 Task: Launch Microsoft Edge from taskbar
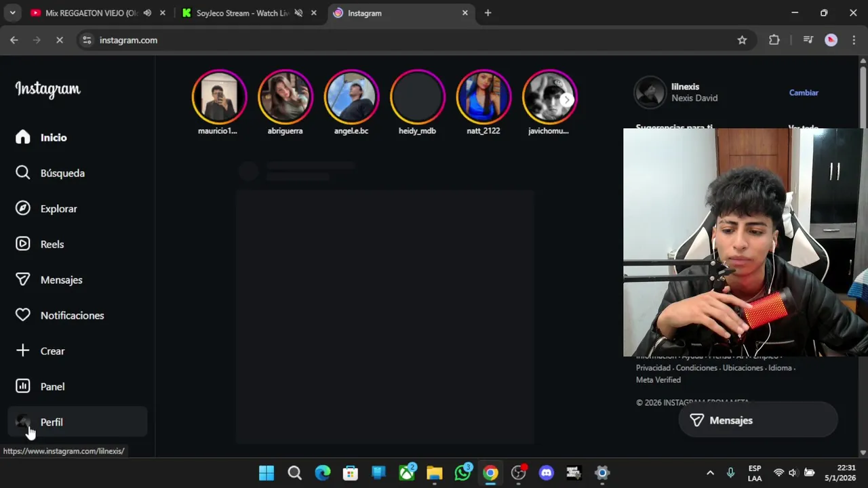pyautogui.click(x=323, y=472)
